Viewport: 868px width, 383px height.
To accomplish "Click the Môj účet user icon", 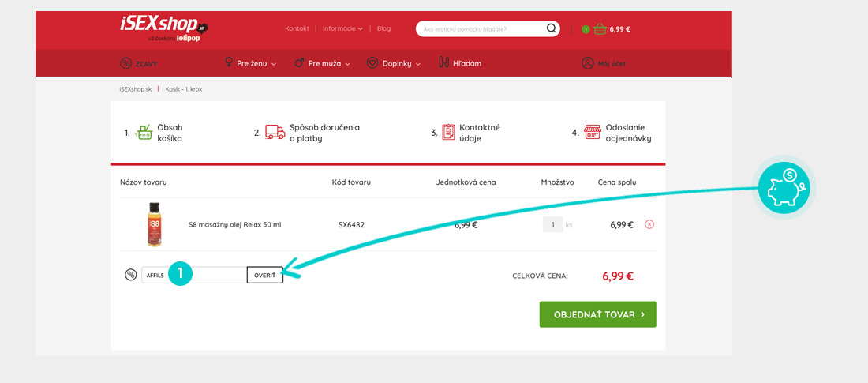I will [x=587, y=63].
